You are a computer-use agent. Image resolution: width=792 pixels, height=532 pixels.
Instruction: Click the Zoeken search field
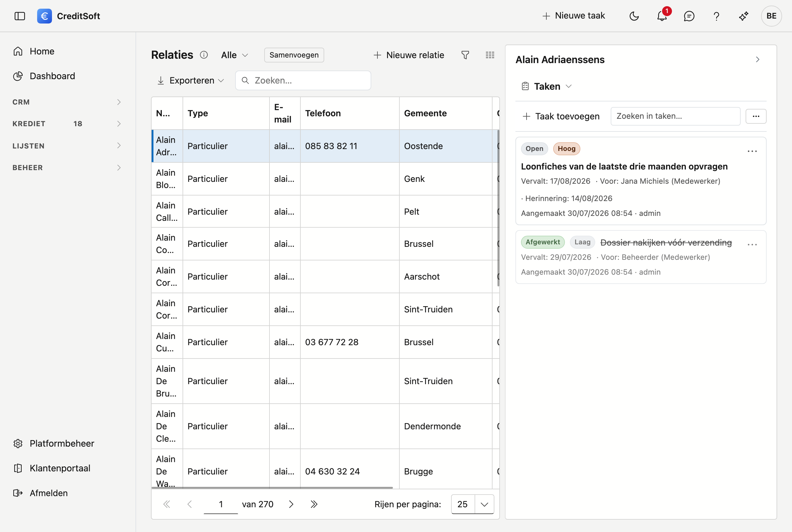point(303,80)
